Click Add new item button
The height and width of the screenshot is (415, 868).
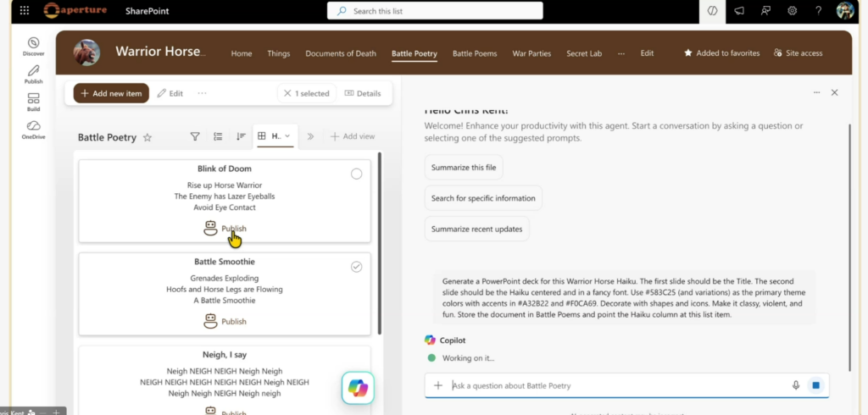point(111,93)
